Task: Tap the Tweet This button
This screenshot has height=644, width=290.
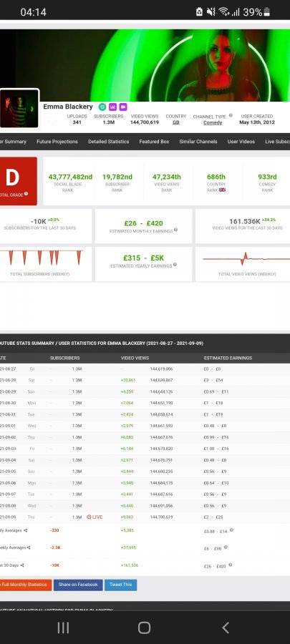Action: coord(121,585)
